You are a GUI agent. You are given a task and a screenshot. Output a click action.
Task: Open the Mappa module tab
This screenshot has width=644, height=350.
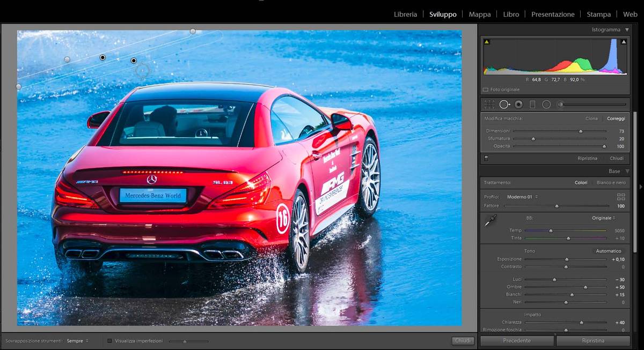coord(479,14)
